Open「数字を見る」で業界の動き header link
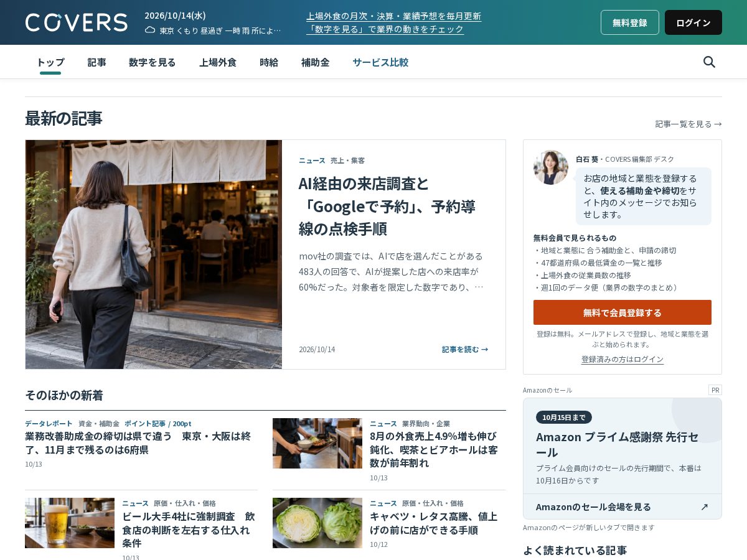The width and height of the screenshot is (747, 560). click(x=385, y=29)
